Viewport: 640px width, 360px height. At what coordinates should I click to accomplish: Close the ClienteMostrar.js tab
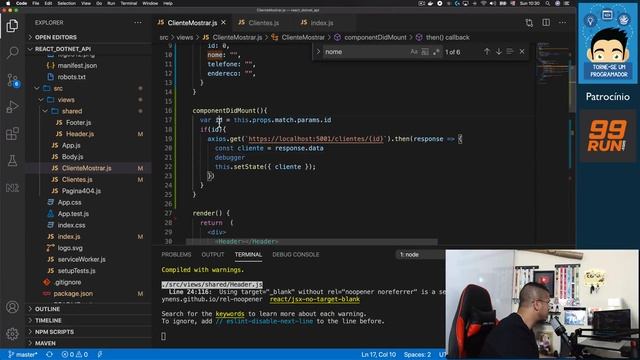tap(223, 22)
